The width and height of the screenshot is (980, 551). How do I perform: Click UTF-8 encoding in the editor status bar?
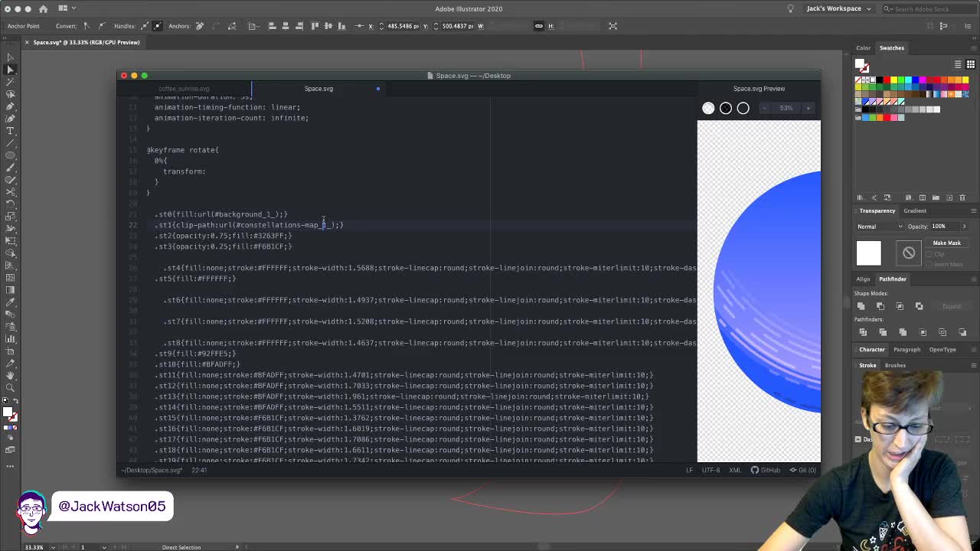click(x=711, y=470)
